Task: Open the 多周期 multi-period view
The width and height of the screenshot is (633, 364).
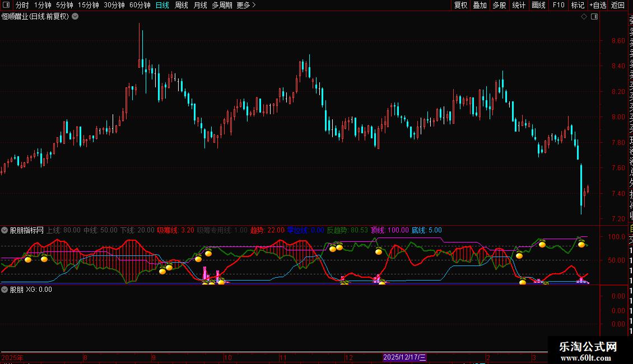Action: (222, 5)
